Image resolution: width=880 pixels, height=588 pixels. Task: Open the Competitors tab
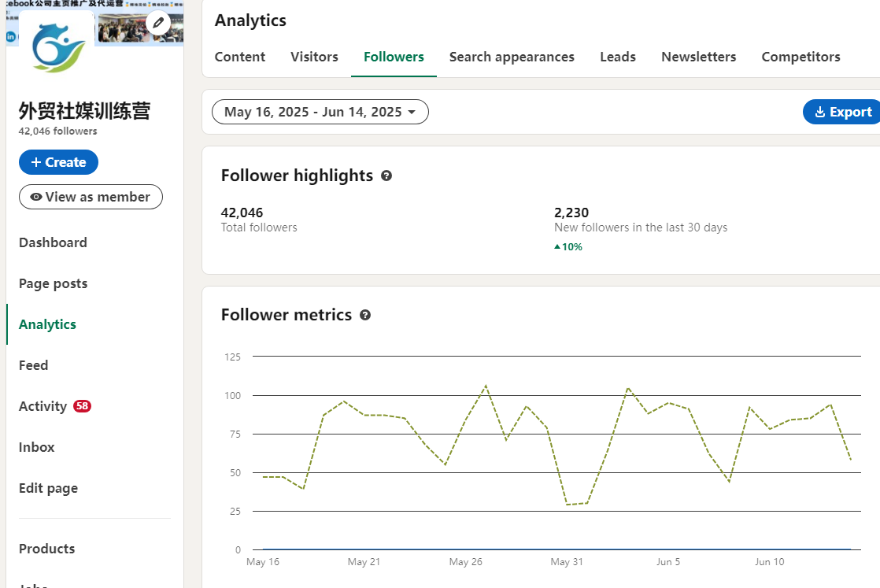pyautogui.click(x=801, y=57)
